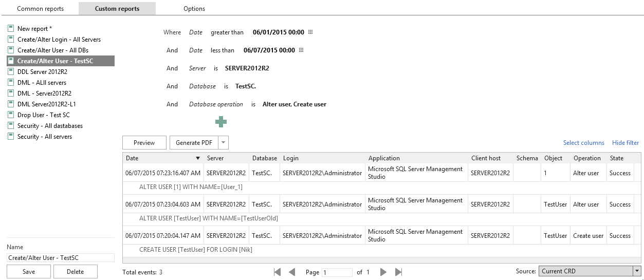Click the icon beside DDL Server 2012R2

coord(10,72)
